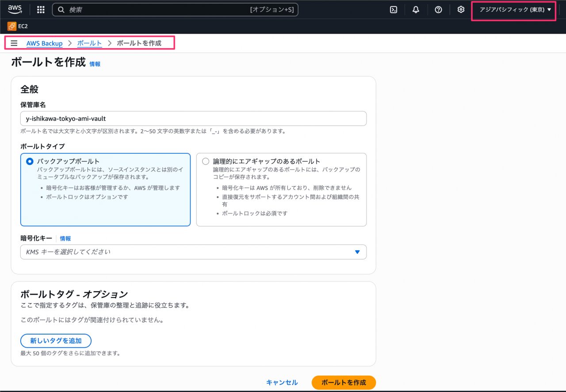Go to AWS Backup breadcrumb link

point(44,43)
